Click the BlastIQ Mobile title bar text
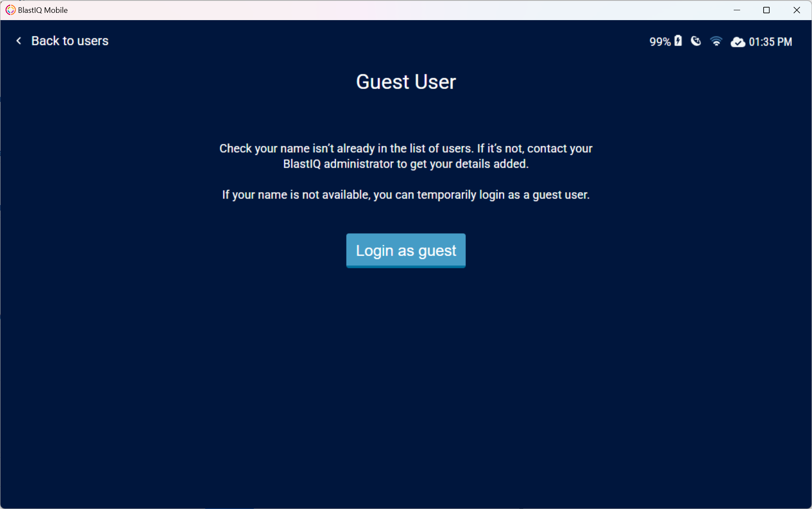This screenshot has height=509, width=812. click(x=43, y=10)
